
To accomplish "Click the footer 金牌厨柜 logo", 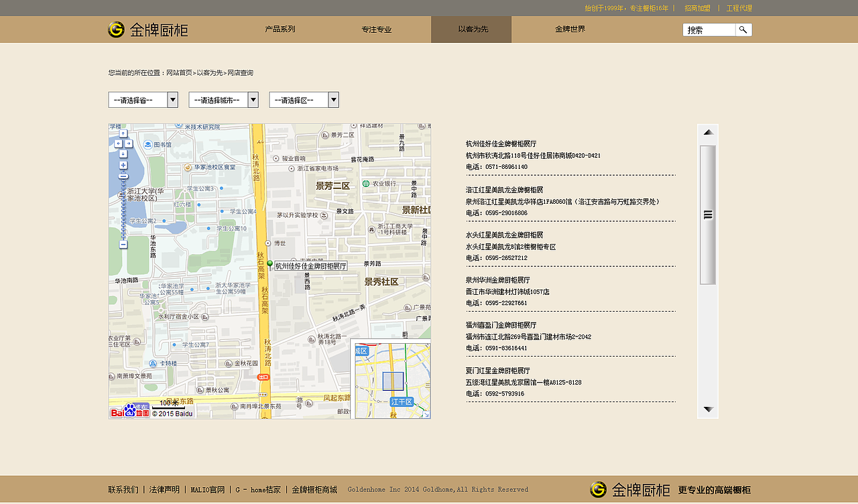I will coord(630,490).
